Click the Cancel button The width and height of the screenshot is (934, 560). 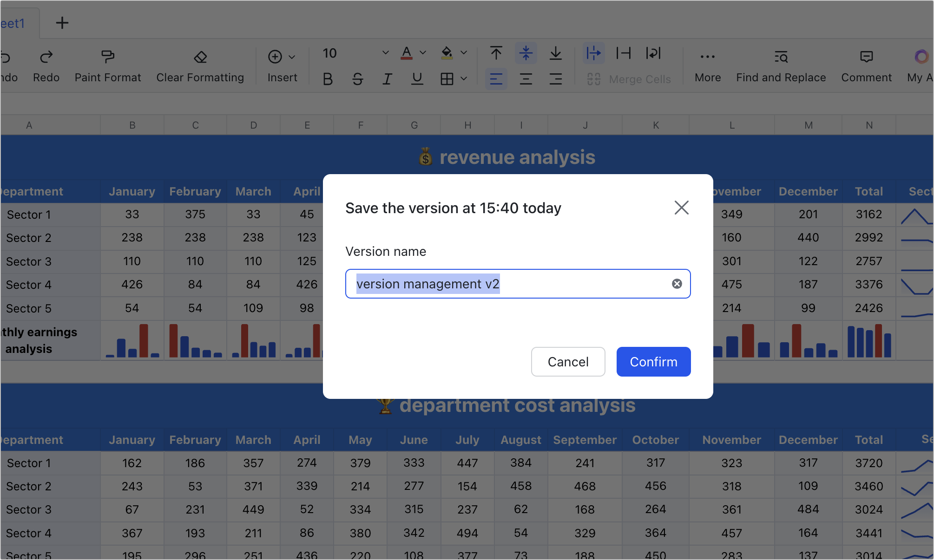pos(568,362)
